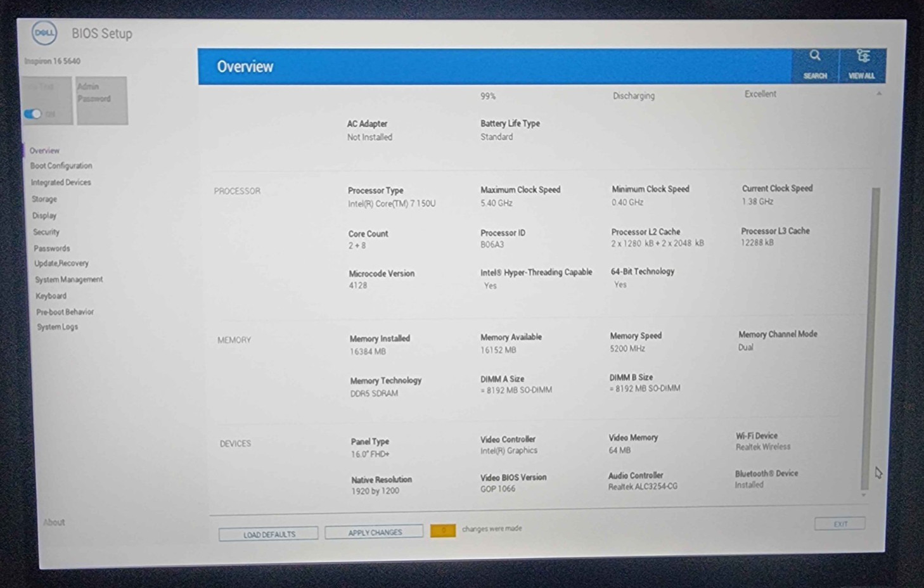
Task: Click the scrollbar down arrow
Action: coord(863,495)
